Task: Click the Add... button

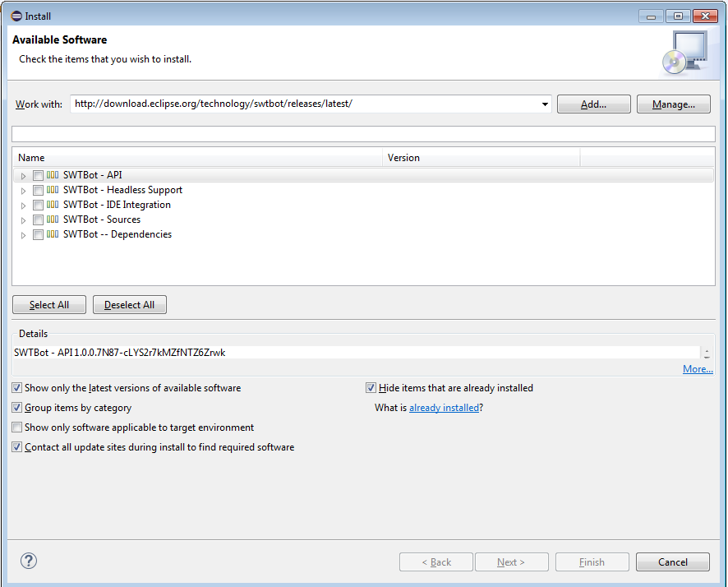Action: coord(594,104)
